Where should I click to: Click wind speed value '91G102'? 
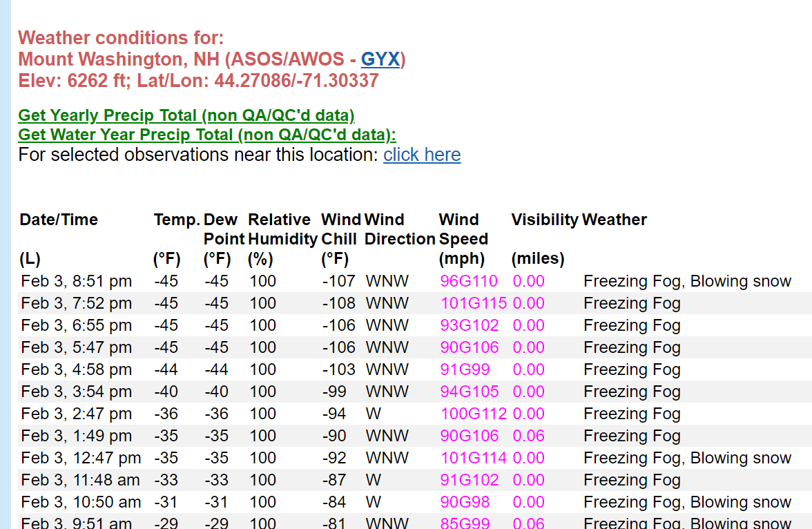pos(470,480)
